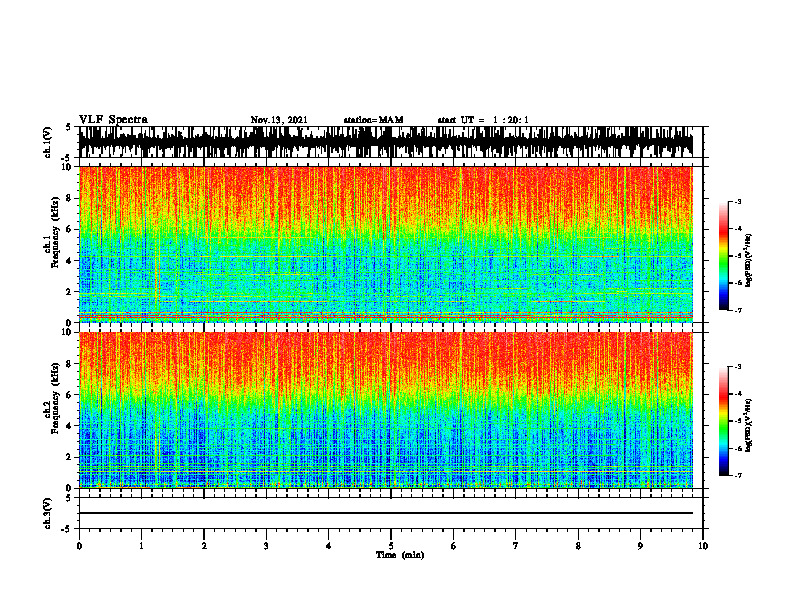Click the "VLF Spectra" title text
The image size is (792, 612).
pyautogui.click(x=113, y=120)
